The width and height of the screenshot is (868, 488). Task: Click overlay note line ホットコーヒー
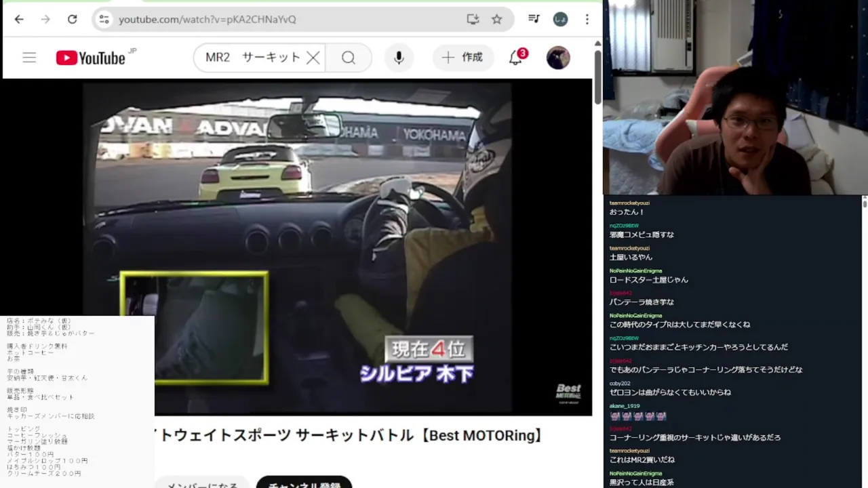31,352
